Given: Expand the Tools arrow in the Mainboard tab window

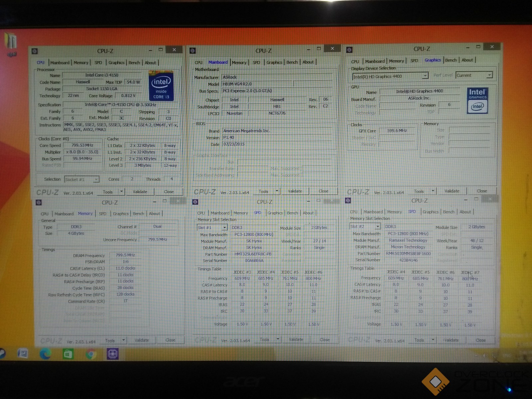Looking at the screenshot, I should coord(277,191).
